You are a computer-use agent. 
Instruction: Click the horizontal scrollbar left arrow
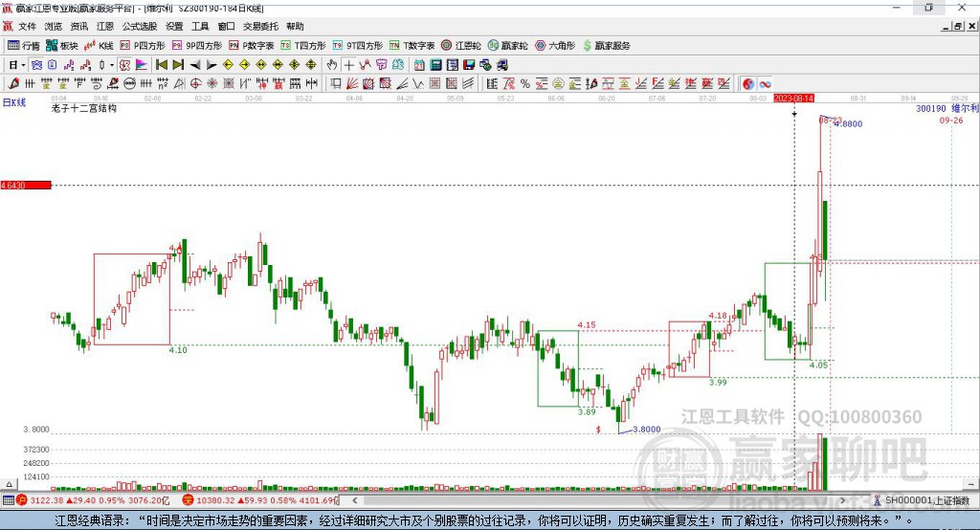[354, 500]
